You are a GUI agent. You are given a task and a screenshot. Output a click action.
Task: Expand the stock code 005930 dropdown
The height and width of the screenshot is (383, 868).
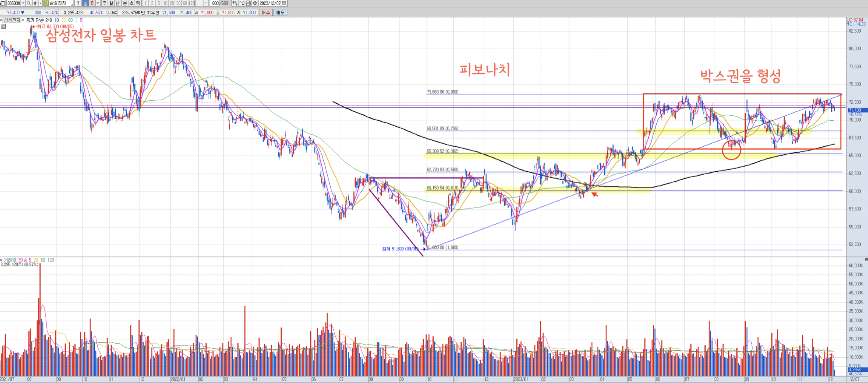tap(23, 3)
